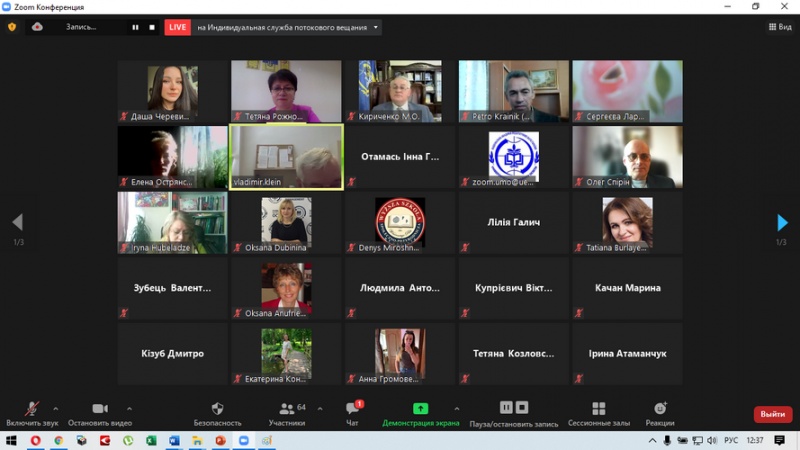Pause recording in top recording bar
This screenshot has height=450, width=800.
point(135,27)
